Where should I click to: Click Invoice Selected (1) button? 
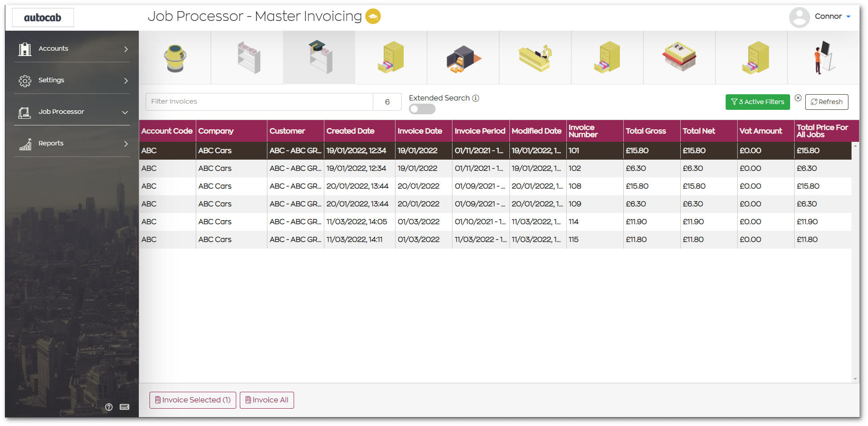click(x=193, y=400)
